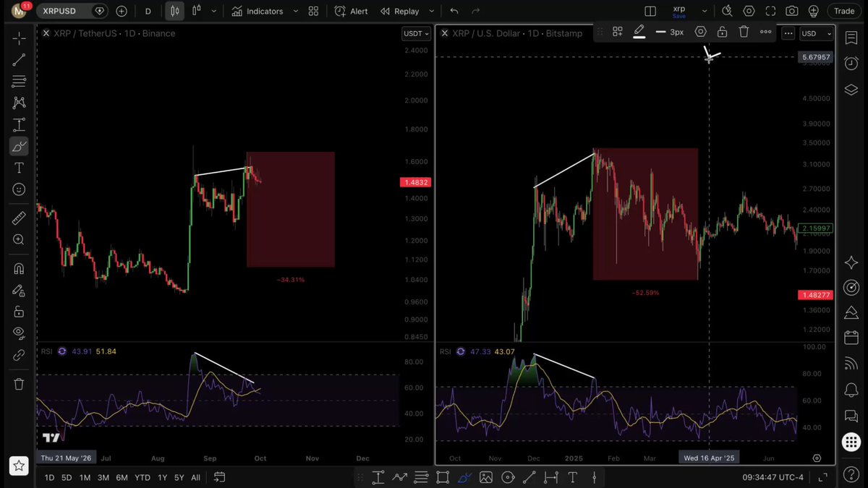The height and width of the screenshot is (488, 868).
Task: Toggle hide all drawings eye icon
Action: (19, 334)
